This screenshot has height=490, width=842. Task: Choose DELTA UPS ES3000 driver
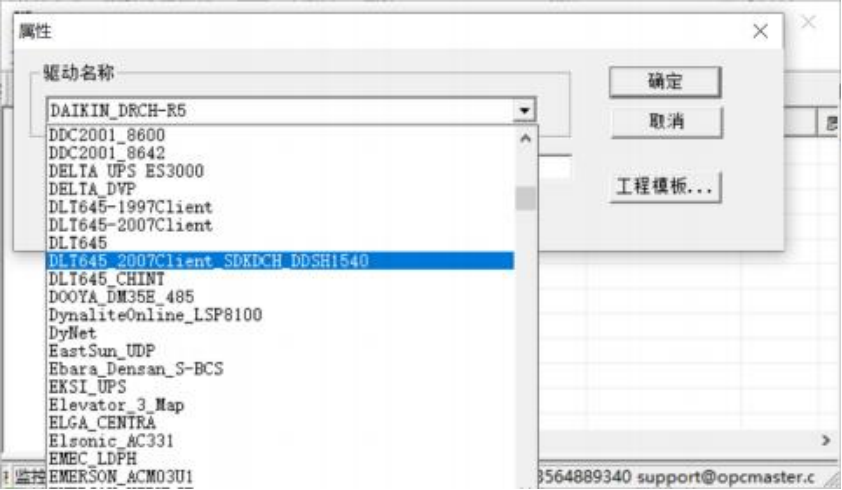[x=280, y=171]
